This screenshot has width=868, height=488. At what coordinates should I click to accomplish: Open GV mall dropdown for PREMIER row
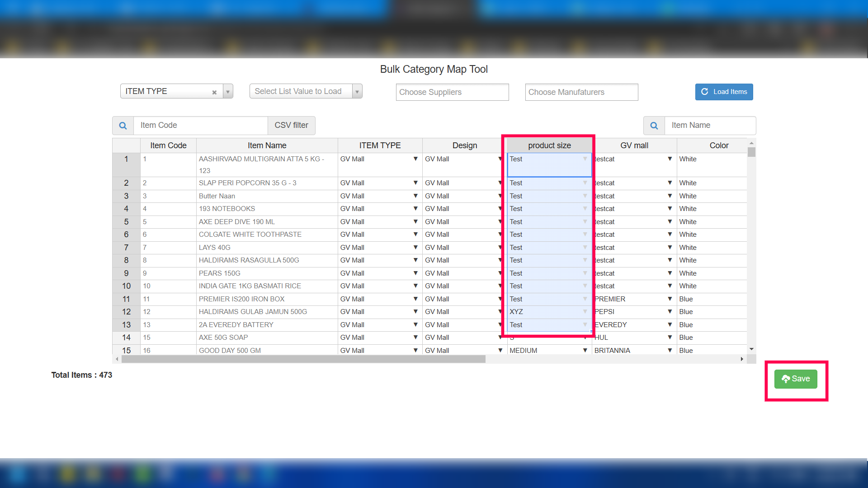(670, 299)
